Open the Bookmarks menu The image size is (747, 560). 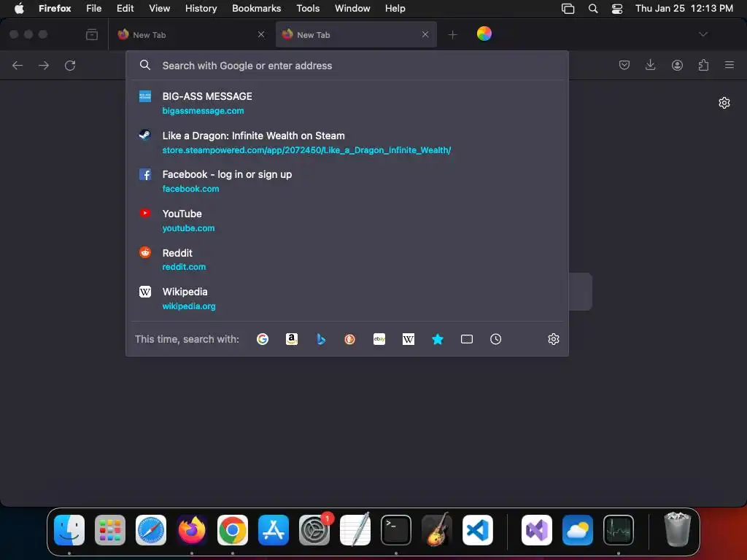point(256,8)
